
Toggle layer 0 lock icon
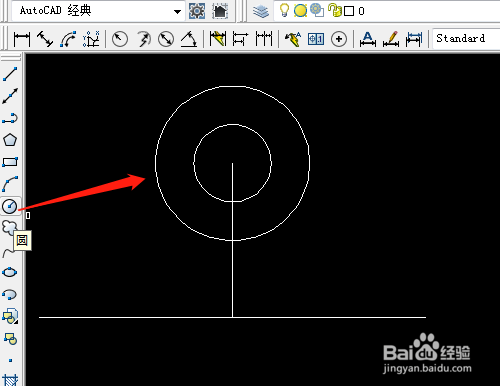point(335,10)
